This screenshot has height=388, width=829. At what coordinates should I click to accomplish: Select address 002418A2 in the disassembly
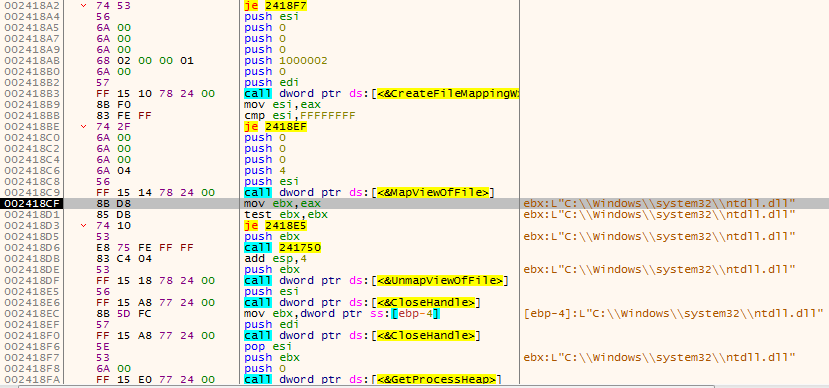(31, 5)
